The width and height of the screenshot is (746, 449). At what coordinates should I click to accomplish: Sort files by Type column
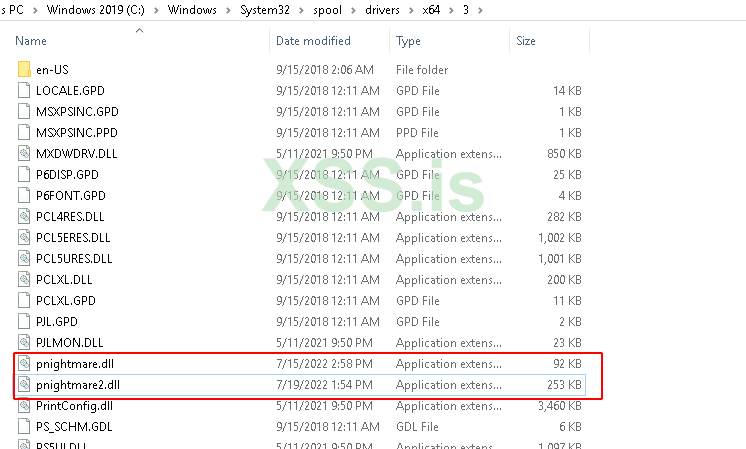coord(408,41)
